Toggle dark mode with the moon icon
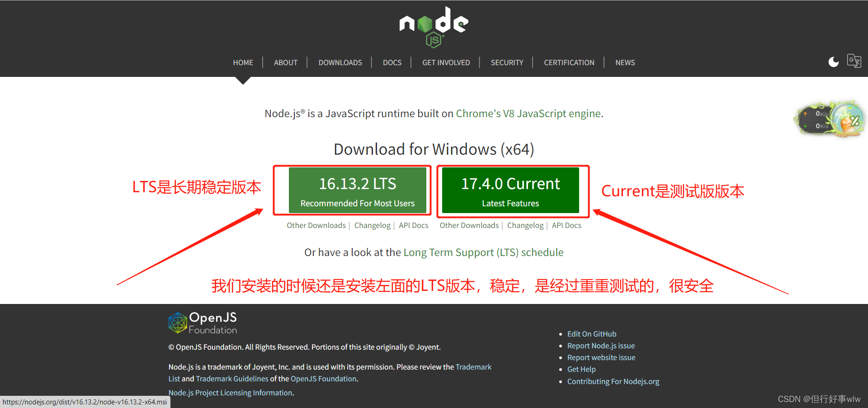The width and height of the screenshot is (868, 408). pos(833,62)
